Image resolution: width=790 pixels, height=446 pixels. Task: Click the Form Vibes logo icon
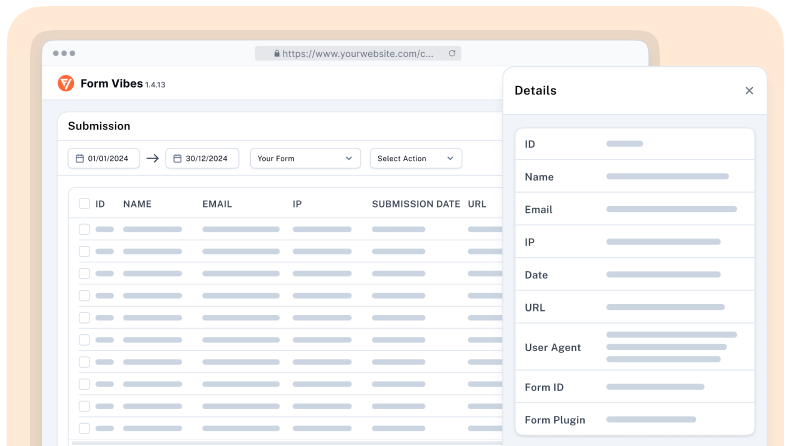coord(66,84)
